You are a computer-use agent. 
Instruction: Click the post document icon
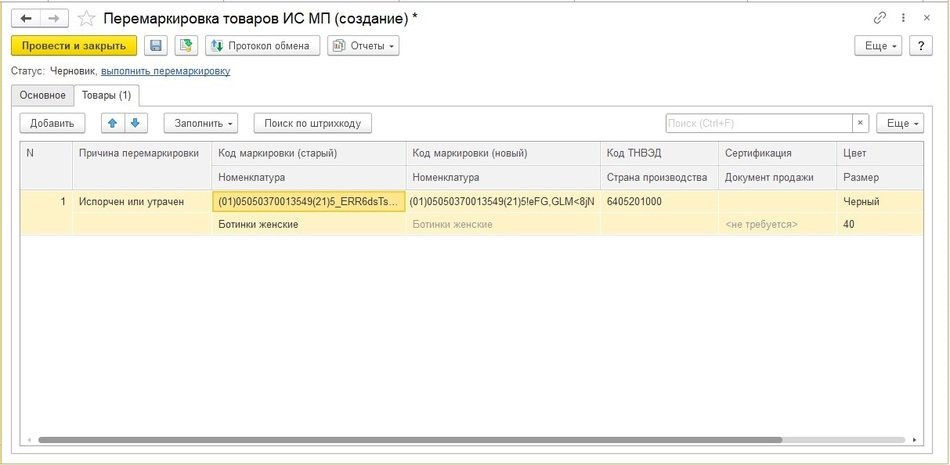pos(185,45)
